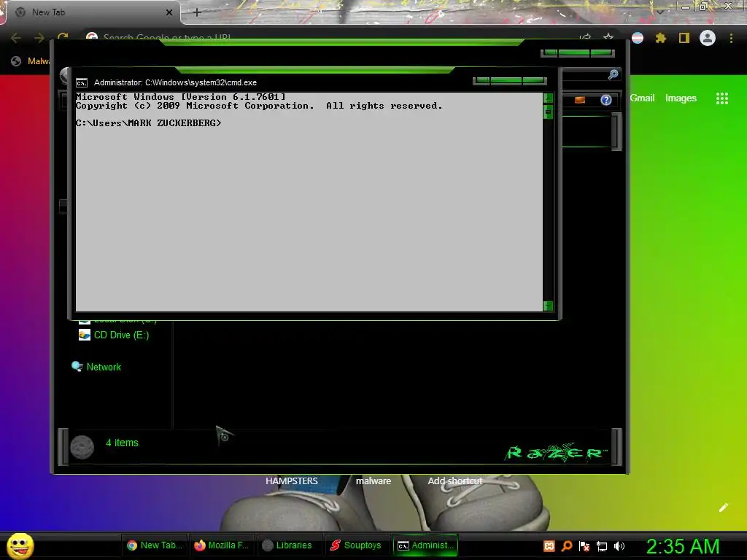The width and height of the screenshot is (747, 560).
Task: Open the network tray icon
Action: click(602, 545)
